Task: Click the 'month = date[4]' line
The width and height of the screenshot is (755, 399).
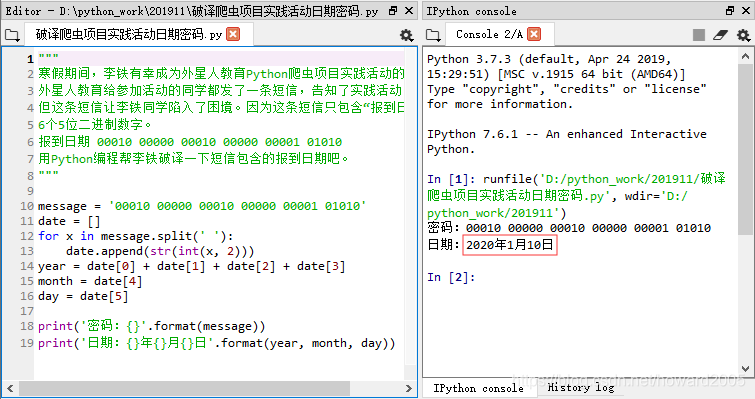Action: [90, 281]
